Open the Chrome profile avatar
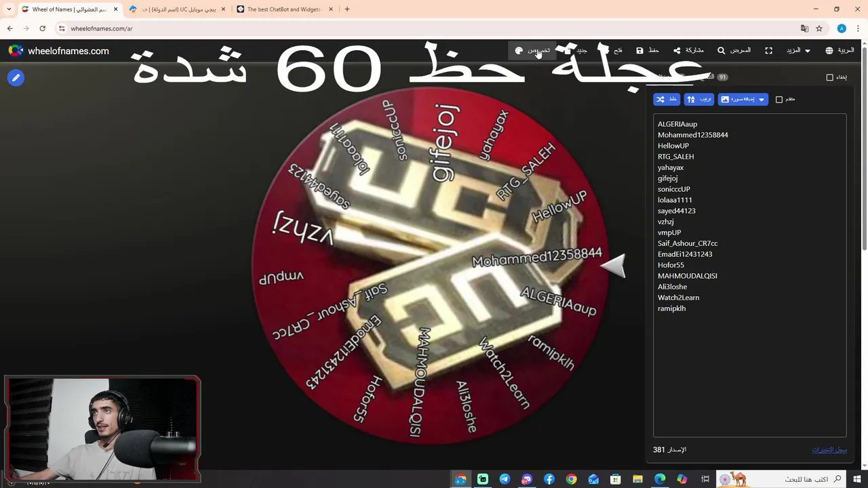 [842, 28]
